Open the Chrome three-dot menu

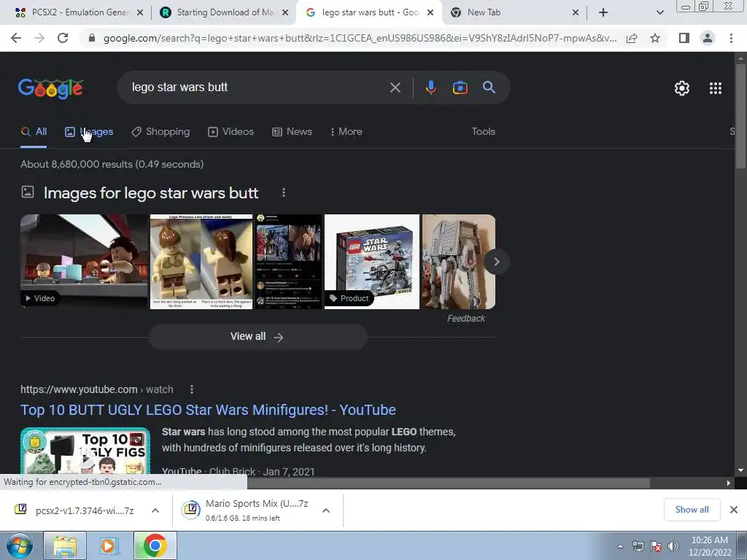pos(731,38)
